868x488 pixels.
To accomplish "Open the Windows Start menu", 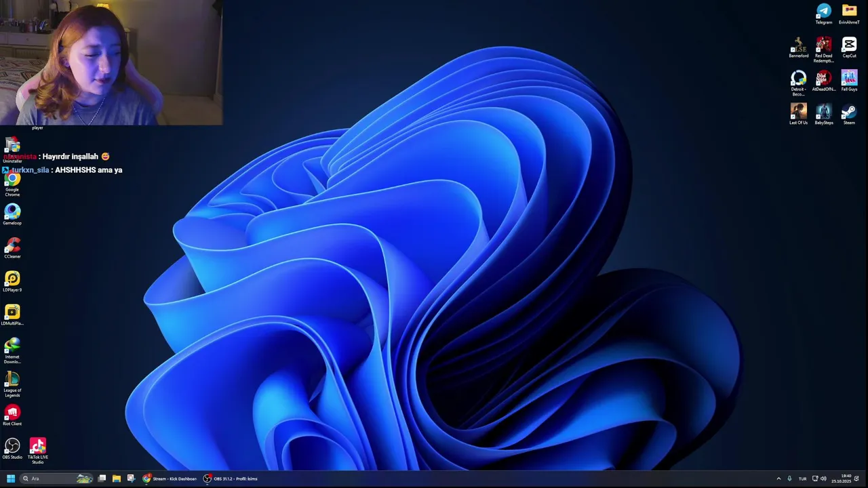I will [10, 479].
